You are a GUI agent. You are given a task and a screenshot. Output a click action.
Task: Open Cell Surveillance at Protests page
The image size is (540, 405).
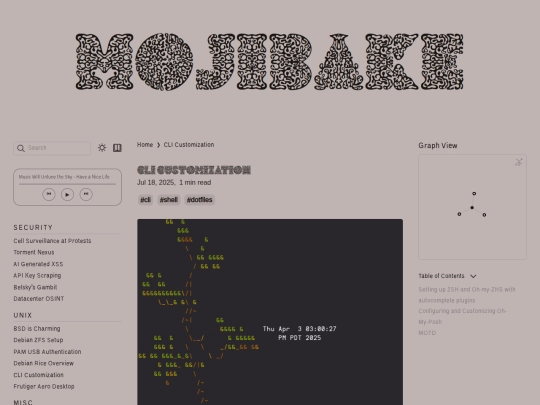pos(52,241)
